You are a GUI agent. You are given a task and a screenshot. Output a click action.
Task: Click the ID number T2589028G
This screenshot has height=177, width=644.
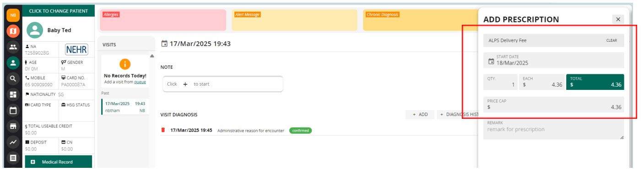(37, 53)
